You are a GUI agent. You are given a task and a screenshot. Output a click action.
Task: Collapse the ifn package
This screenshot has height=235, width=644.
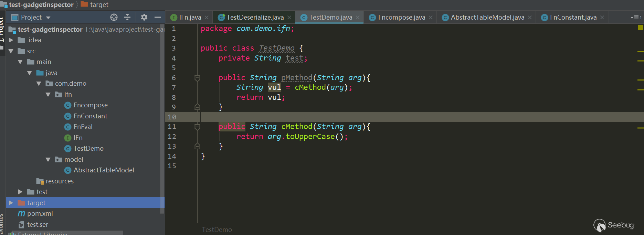pos(48,95)
